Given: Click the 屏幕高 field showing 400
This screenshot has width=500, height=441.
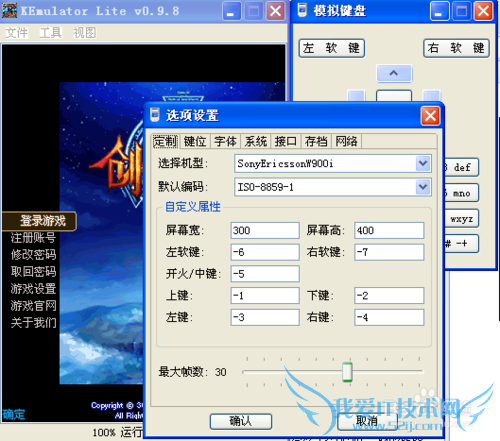Looking at the screenshot, I should click(x=389, y=230).
